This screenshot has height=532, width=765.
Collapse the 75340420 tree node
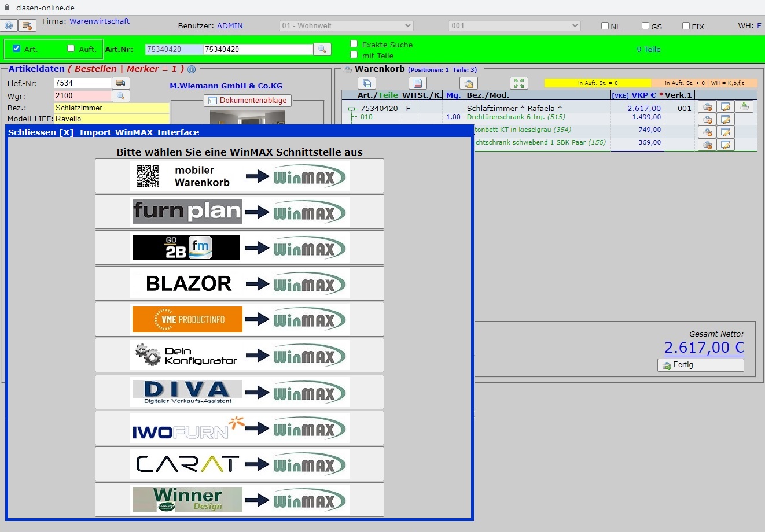[x=351, y=109]
